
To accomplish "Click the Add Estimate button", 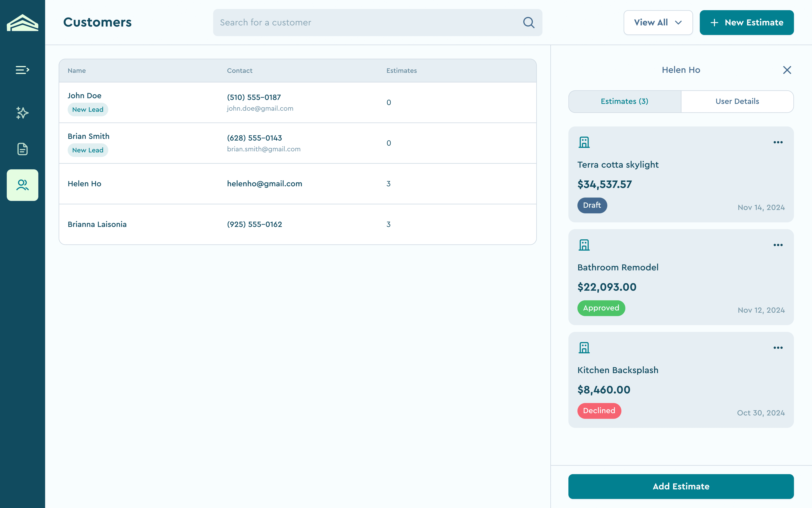I will coord(681,486).
